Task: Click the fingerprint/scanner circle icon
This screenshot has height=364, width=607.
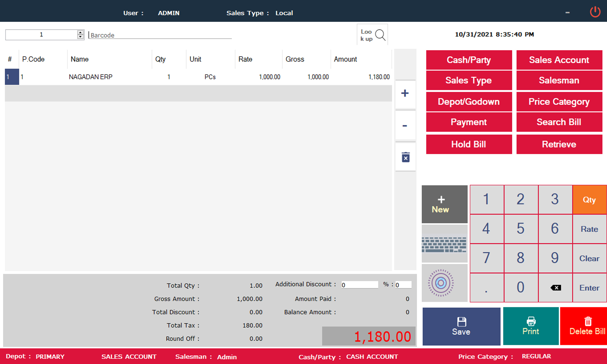Action: pyautogui.click(x=444, y=283)
